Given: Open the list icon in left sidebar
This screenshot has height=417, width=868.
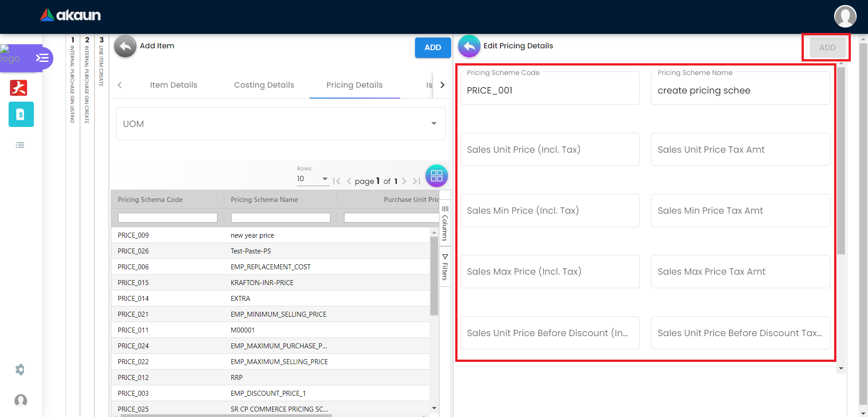Looking at the screenshot, I should coord(20,145).
